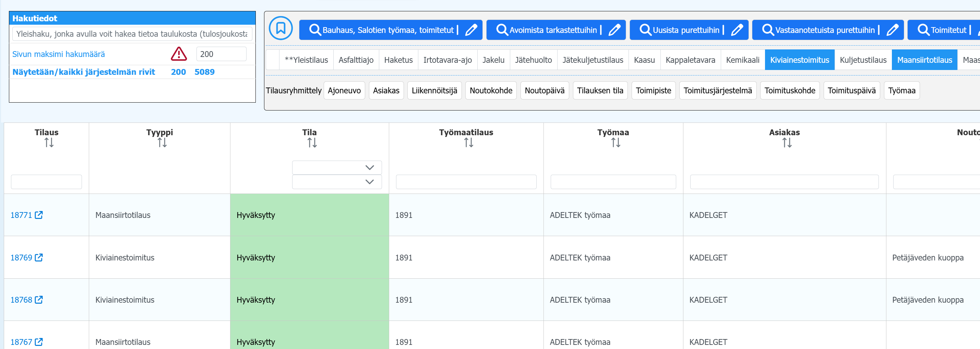Toggle the active Kiviainestoimitus tab
The width and height of the screenshot is (980, 349).
point(800,60)
